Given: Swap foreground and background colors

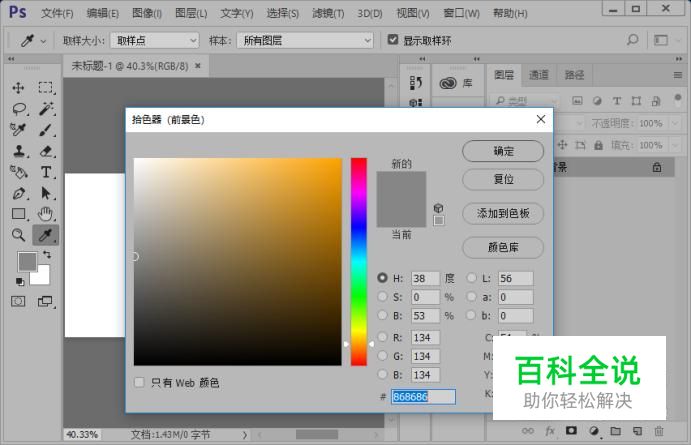Looking at the screenshot, I should pyautogui.click(x=46, y=254).
